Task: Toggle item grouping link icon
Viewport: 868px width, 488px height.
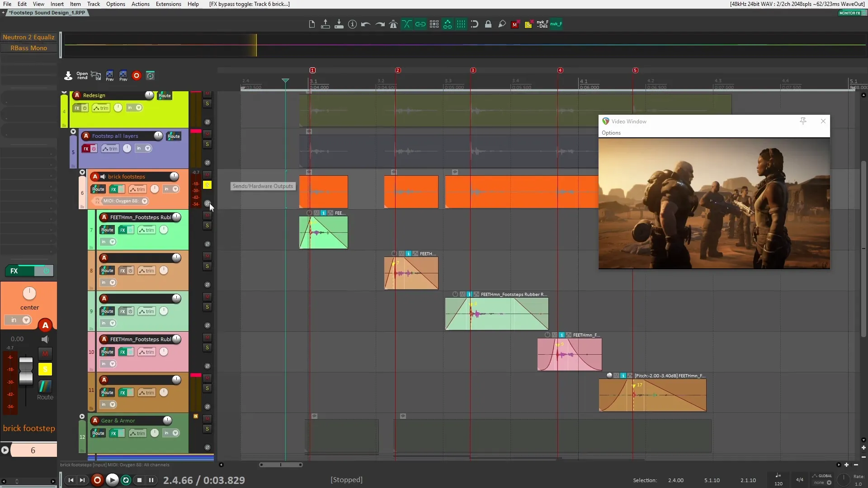Action: click(x=420, y=24)
